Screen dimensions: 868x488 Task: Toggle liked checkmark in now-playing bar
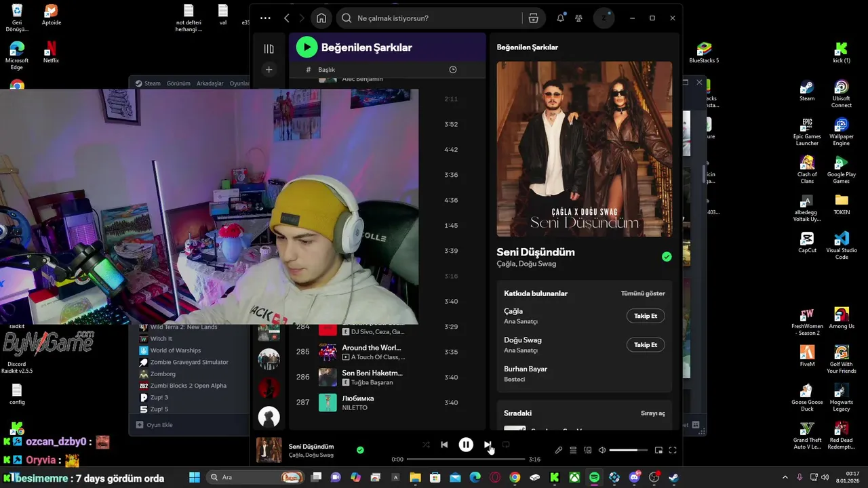click(x=360, y=449)
